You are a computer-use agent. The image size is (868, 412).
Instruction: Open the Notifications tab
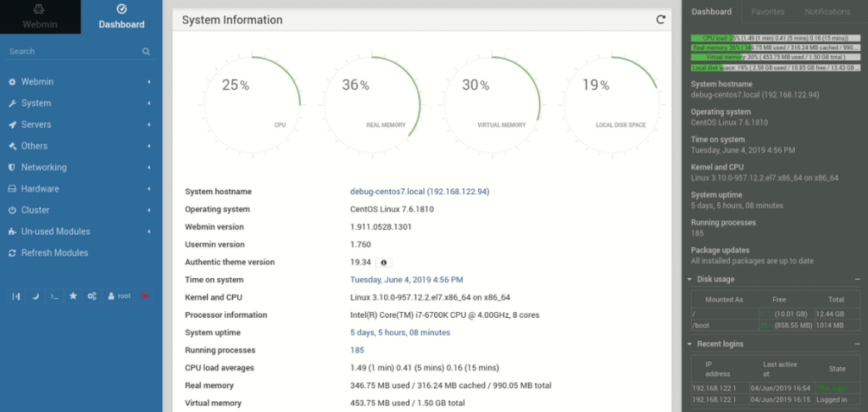coord(827,12)
